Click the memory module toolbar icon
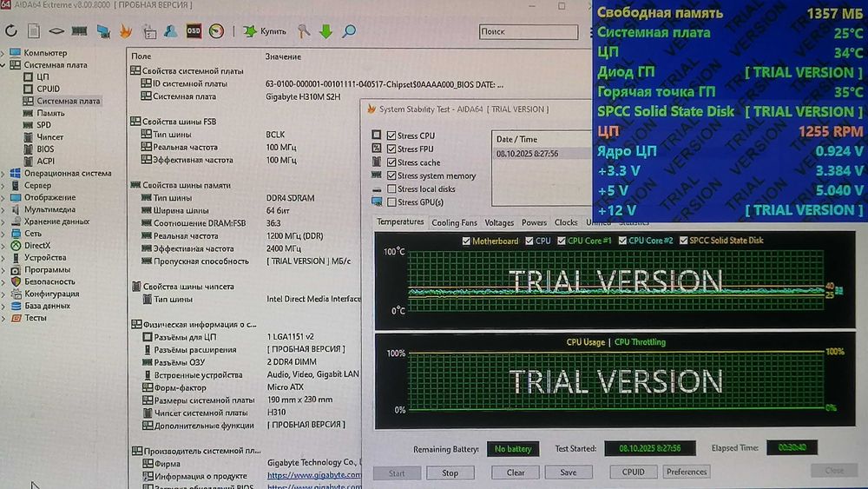Screen dimensions: 868x489 click(x=79, y=31)
